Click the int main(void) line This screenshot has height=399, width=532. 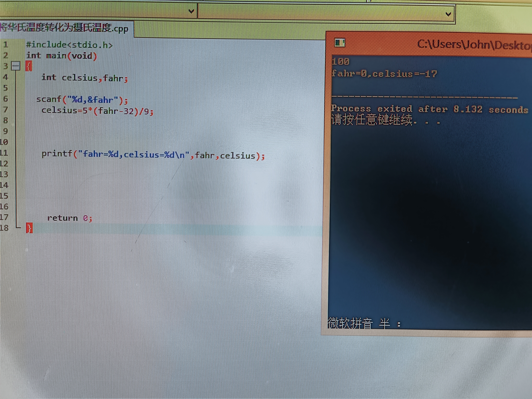(x=62, y=56)
